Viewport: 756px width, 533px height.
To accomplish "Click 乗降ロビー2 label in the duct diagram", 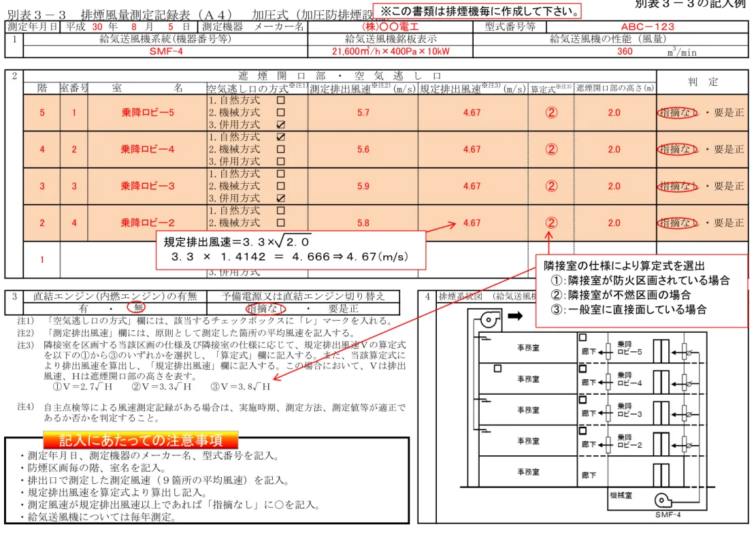I will (629, 441).
